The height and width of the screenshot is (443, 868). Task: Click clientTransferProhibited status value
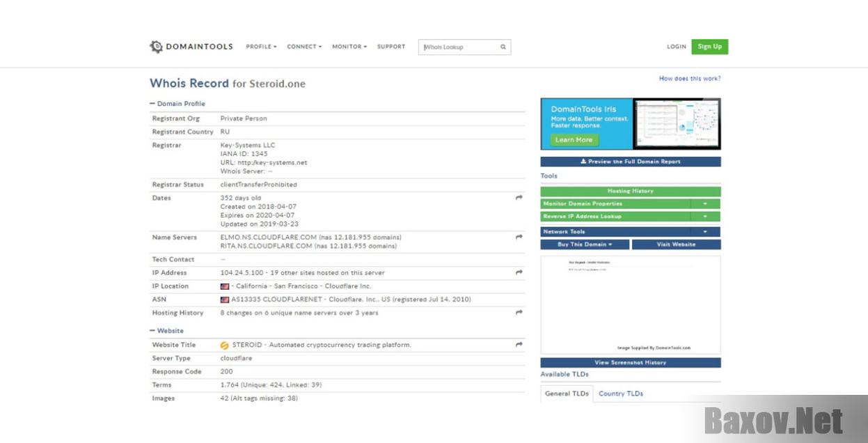[x=259, y=185]
